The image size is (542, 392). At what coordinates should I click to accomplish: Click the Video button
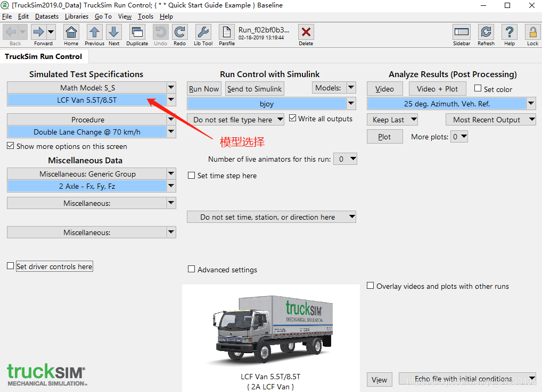[x=385, y=89]
